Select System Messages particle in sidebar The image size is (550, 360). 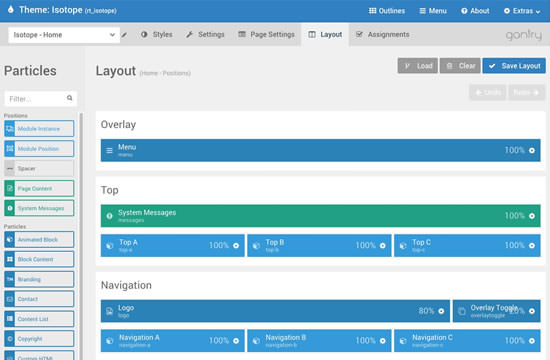pos(39,208)
